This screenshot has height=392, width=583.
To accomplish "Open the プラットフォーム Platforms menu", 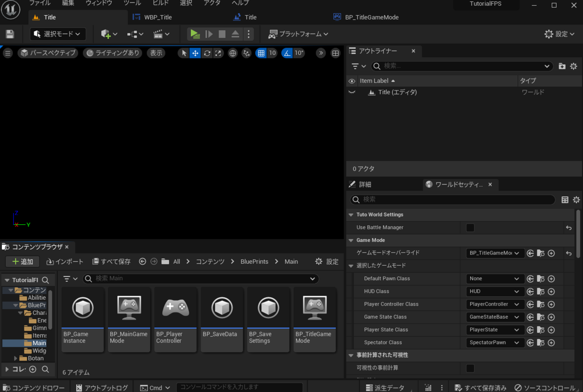I will (298, 34).
